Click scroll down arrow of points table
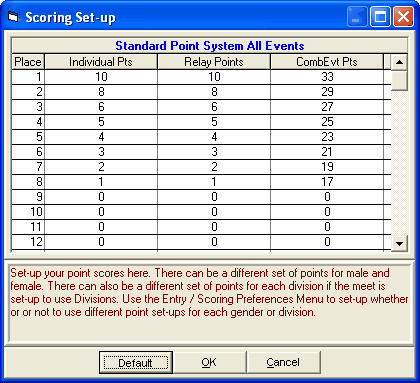420x383 pixels. [399, 243]
